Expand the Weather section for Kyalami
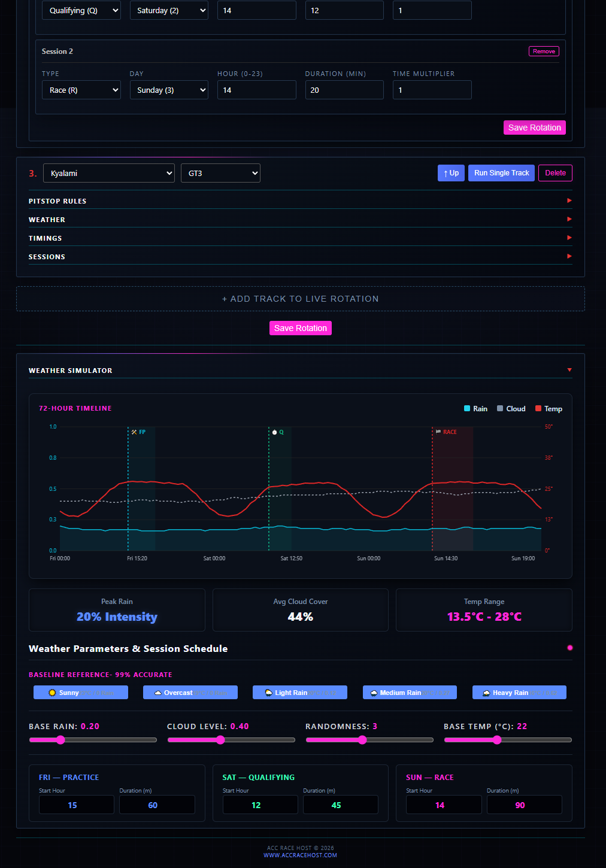Screen dimensions: 606x868 pyautogui.click(x=300, y=220)
